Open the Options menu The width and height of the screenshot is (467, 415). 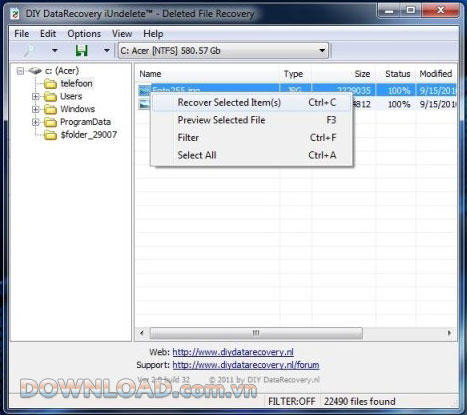(x=84, y=34)
